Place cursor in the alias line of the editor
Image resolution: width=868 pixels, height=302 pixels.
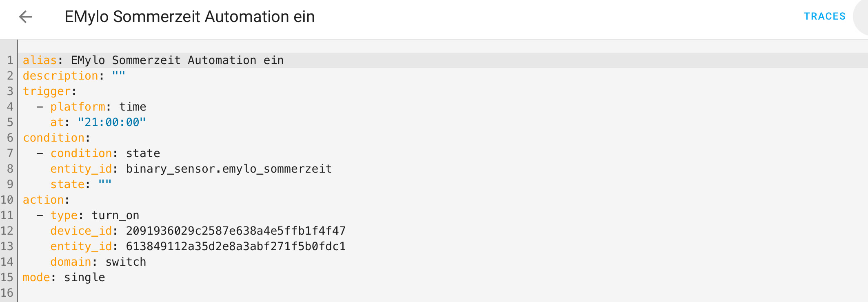click(x=177, y=60)
